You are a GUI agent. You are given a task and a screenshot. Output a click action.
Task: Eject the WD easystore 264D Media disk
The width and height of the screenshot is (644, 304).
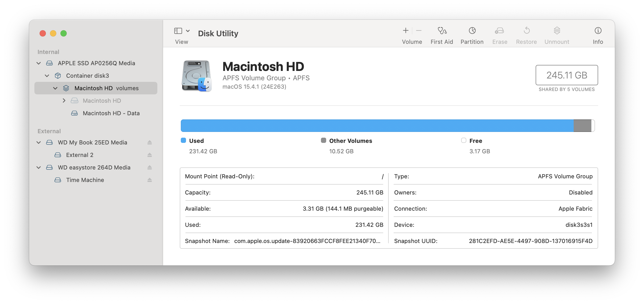[150, 167]
